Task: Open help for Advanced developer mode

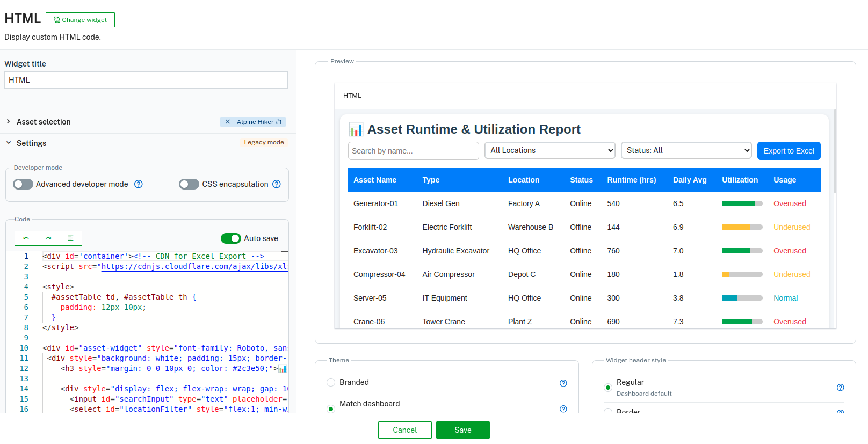Action: 139,184
